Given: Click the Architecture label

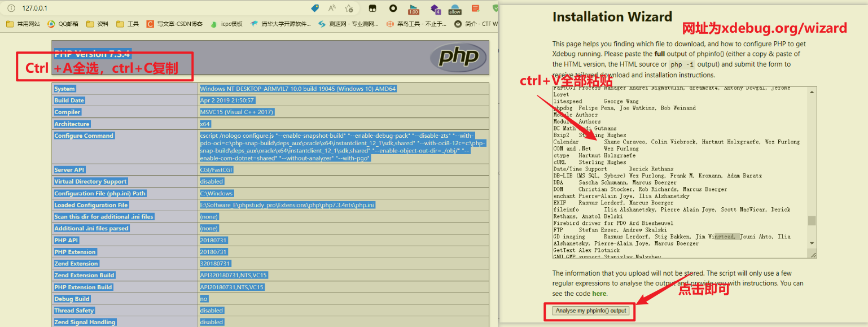Looking at the screenshot, I should (x=72, y=124).
